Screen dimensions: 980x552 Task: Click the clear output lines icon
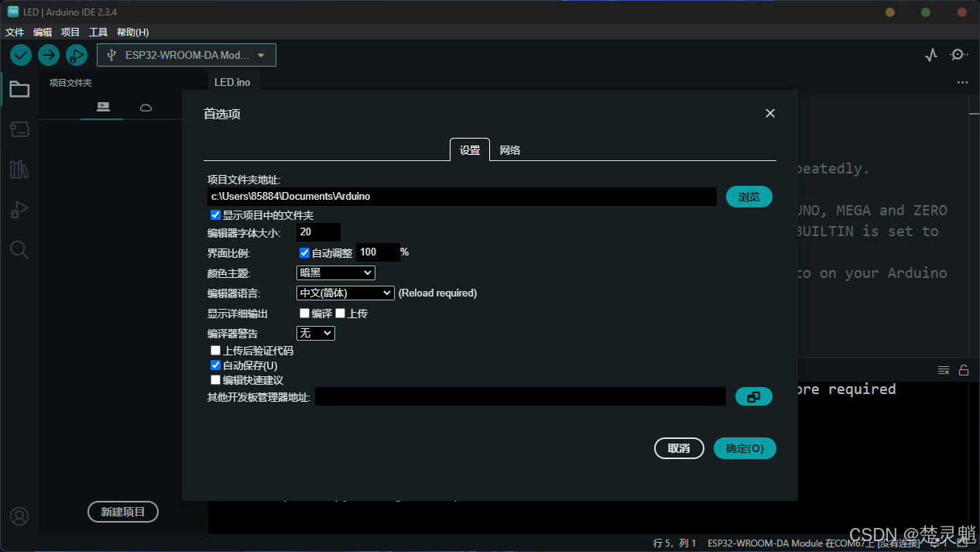(944, 370)
